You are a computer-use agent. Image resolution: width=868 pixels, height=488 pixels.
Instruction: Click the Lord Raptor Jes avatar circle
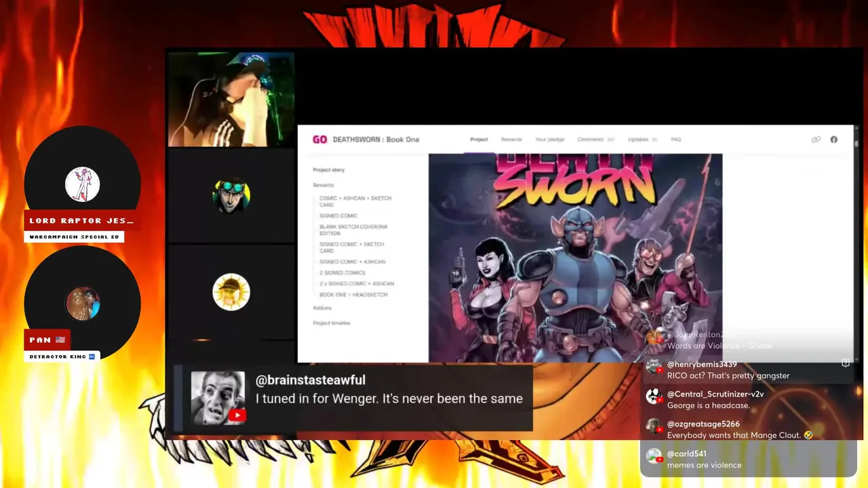(83, 184)
